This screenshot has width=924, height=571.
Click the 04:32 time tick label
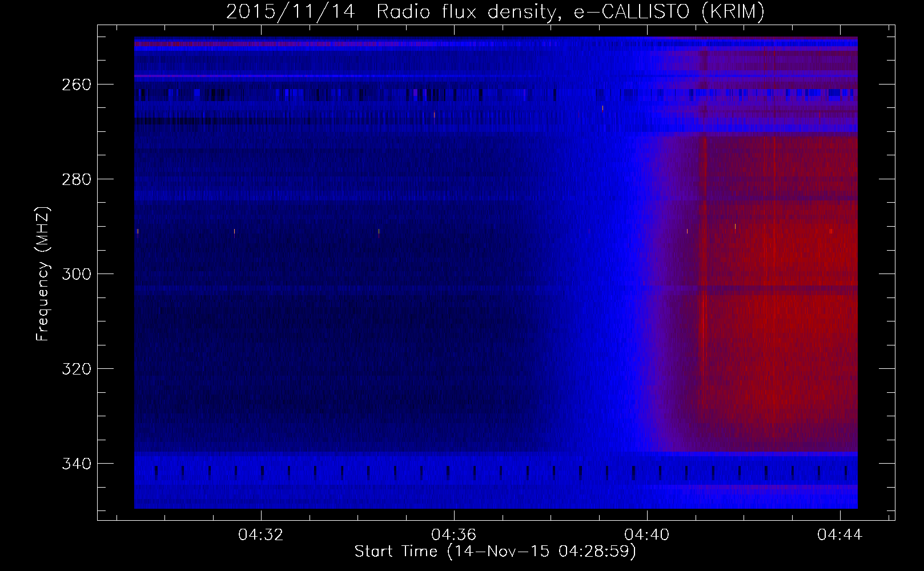point(261,535)
